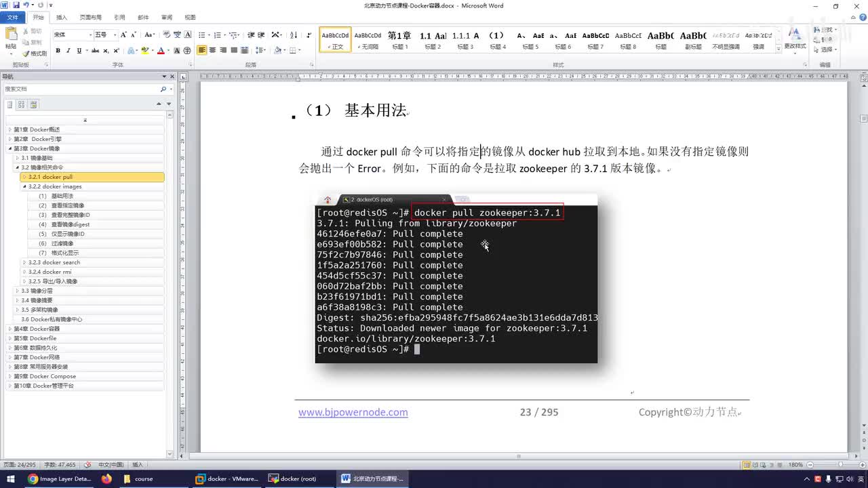
Task: Click the justify alignment icon
Action: (235, 50)
